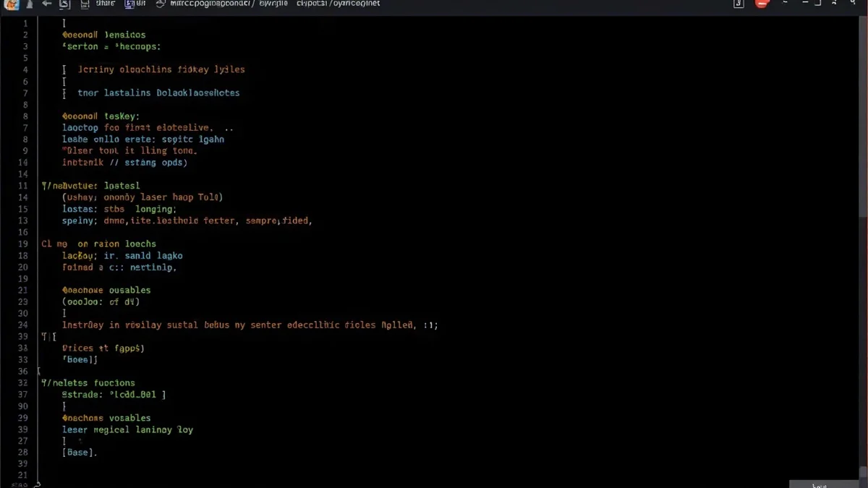Image resolution: width=868 pixels, height=488 pixels.
Task: Click the 'shire' label in top bar
Action: point(106,4)
